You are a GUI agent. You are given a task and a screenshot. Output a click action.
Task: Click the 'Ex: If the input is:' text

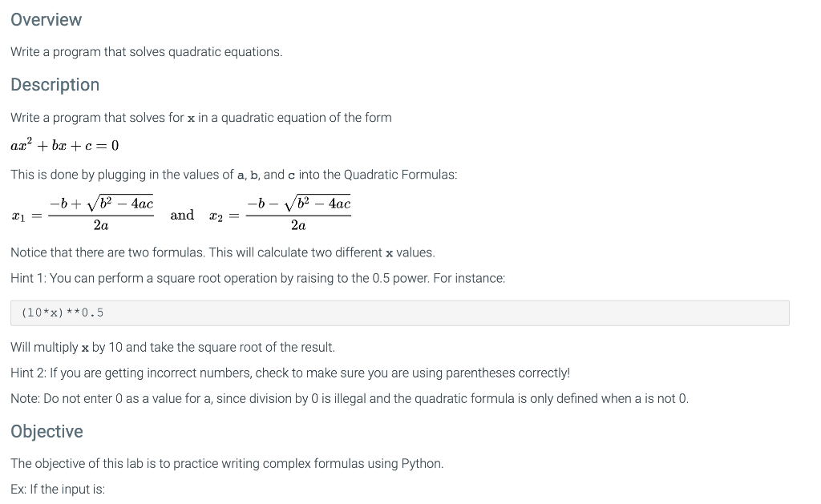(58, 489)
